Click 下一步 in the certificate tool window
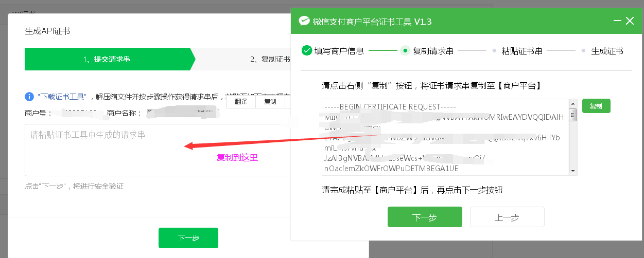This screenshot has width=644, height=258. coord(425,217)
